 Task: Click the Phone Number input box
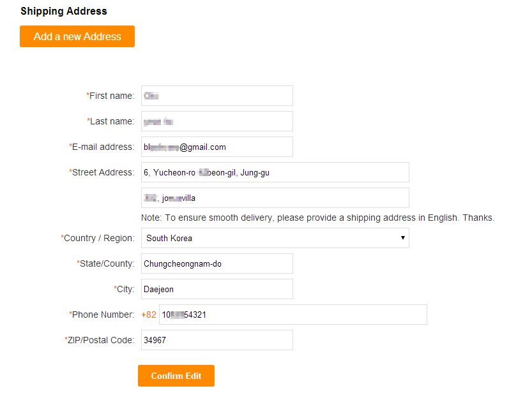(293, 314)
